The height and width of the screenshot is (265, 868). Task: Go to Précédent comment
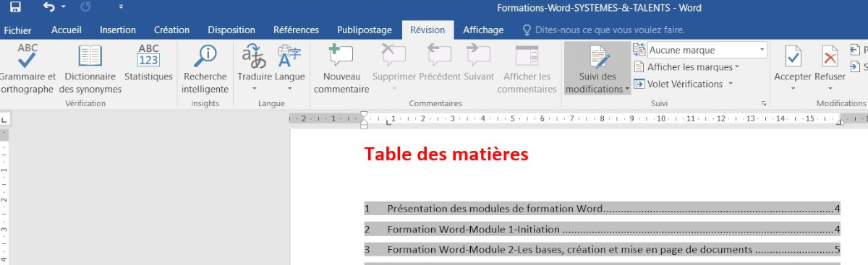pyautogui.click(x=440, y=64)
